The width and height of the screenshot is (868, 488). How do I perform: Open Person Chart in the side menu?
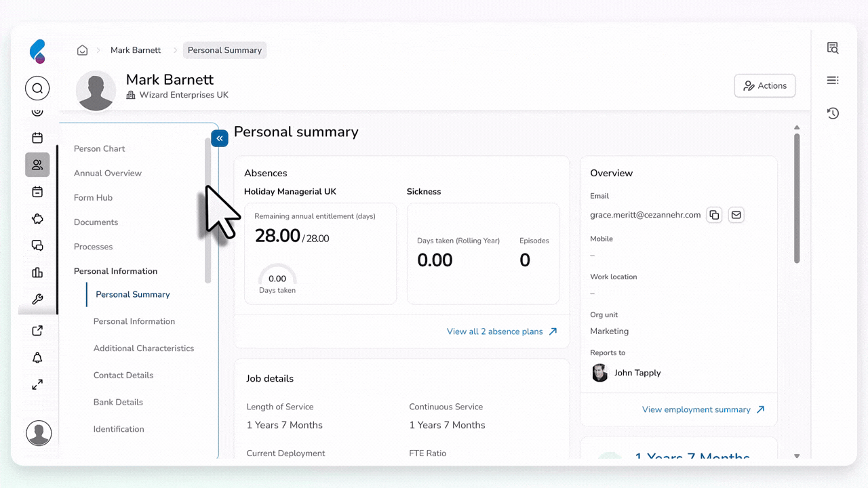[99, 148]
